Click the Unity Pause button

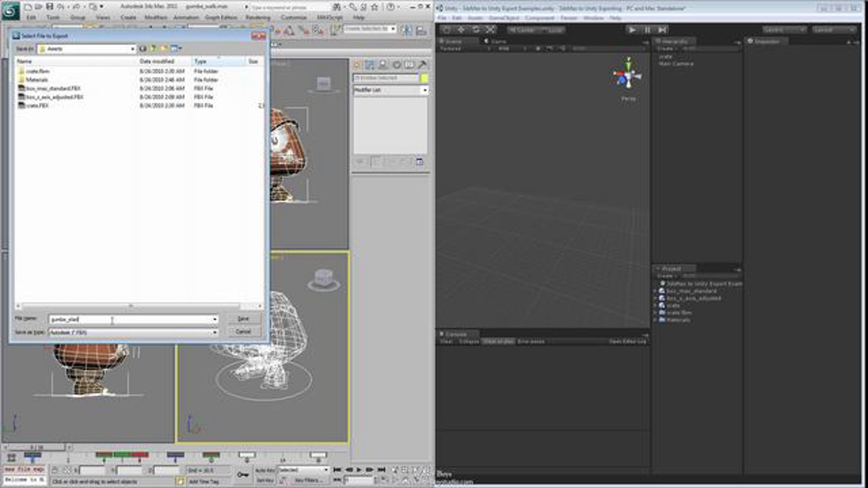(647, 30)
